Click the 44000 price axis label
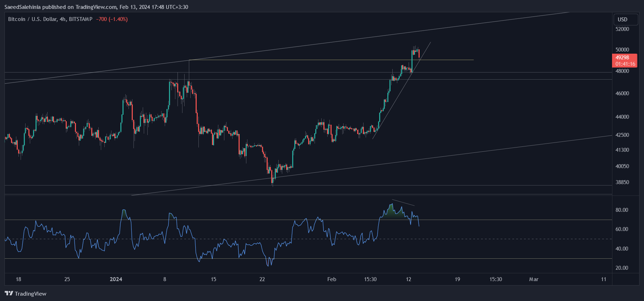This screenshot has height=301, width=644. tap(622, 117)
